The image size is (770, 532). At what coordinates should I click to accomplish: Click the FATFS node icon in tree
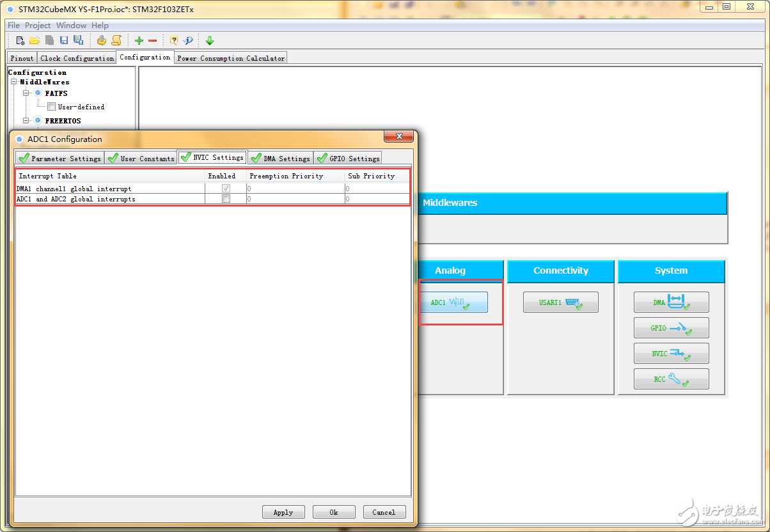coord(38,93)
